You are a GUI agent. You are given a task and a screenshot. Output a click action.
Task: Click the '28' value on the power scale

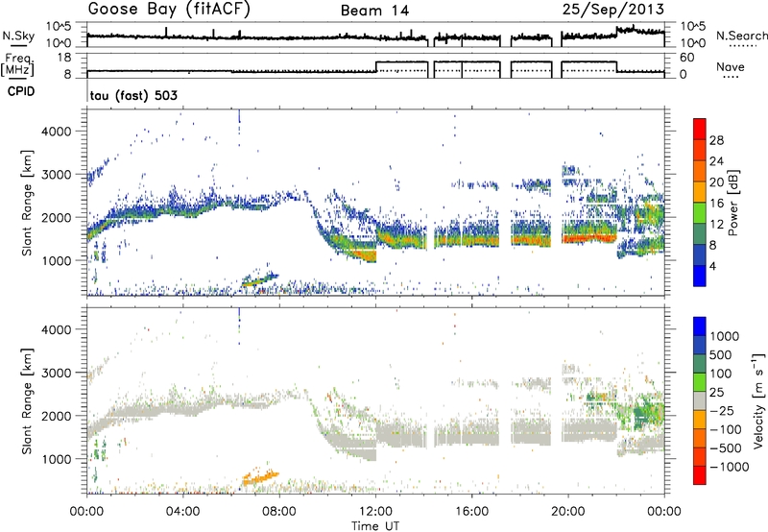(716, 140)
